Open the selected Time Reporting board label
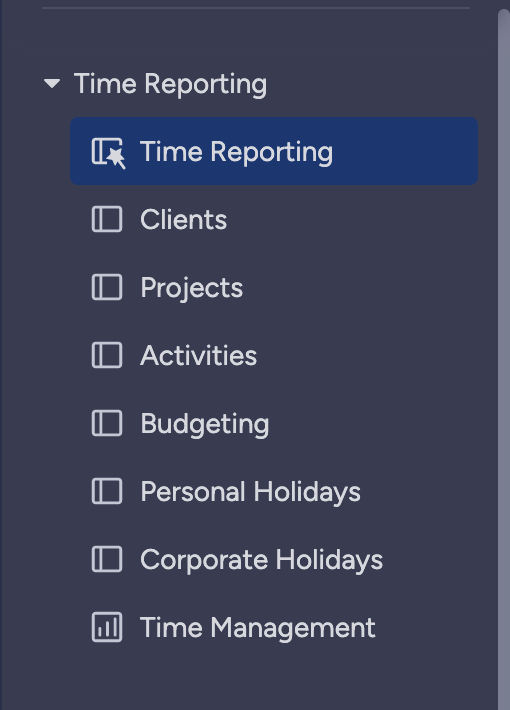The height and width of the screenshot is (710, 510). 236,152
